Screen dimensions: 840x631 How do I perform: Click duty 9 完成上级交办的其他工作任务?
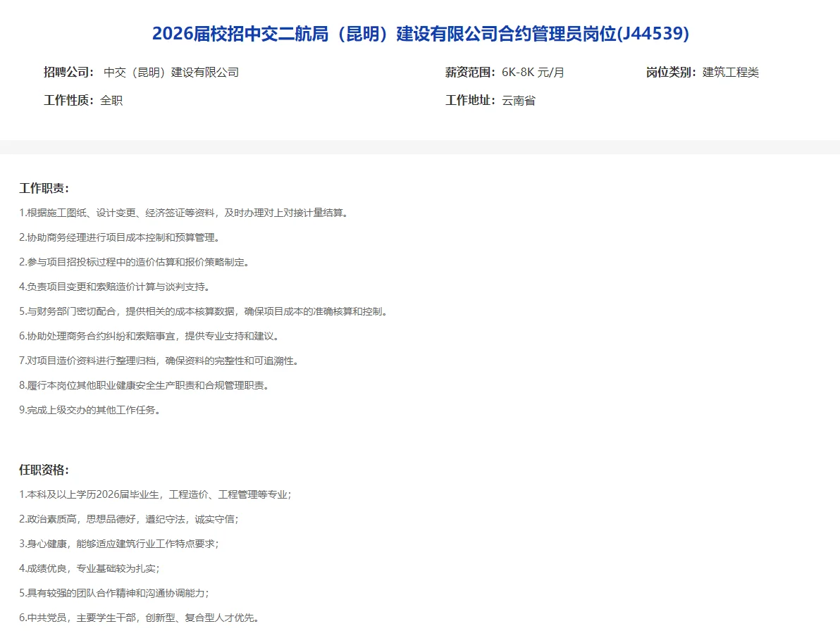point(90,410)
